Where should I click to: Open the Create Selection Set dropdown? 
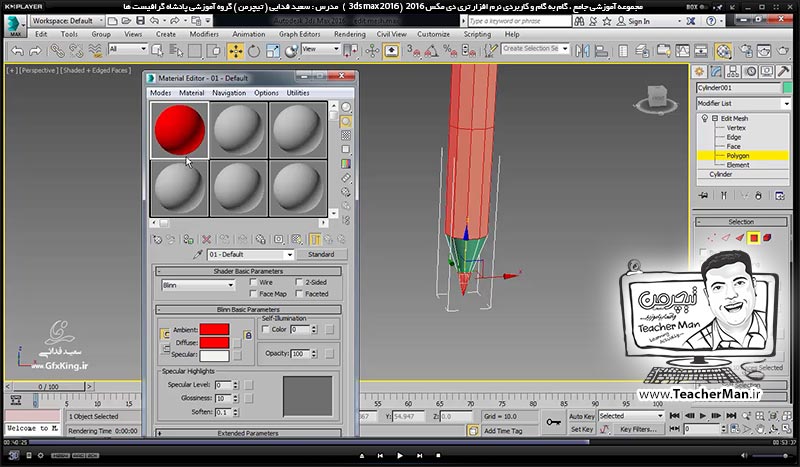(535, 48)
